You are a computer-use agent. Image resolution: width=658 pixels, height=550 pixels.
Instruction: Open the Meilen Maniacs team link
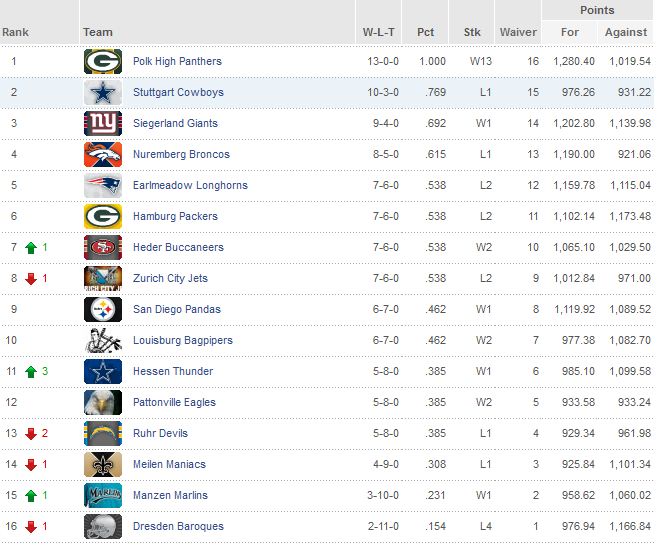pyautogui.click(x=169, y=465)
